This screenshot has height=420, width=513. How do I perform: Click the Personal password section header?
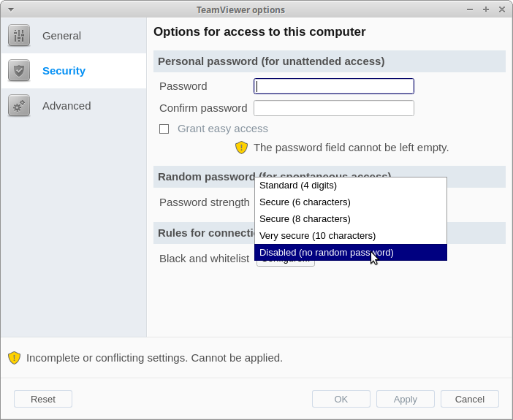pos(330,61)
